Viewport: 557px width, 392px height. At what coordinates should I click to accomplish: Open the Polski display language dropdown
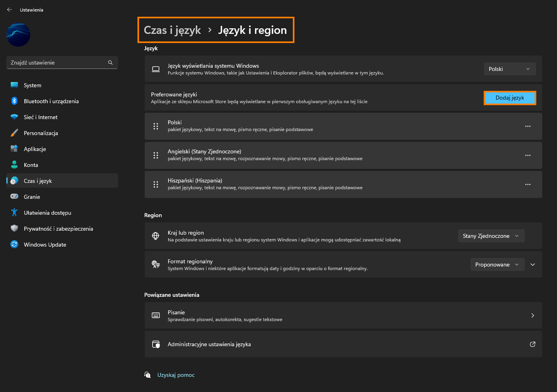[510, 69]
